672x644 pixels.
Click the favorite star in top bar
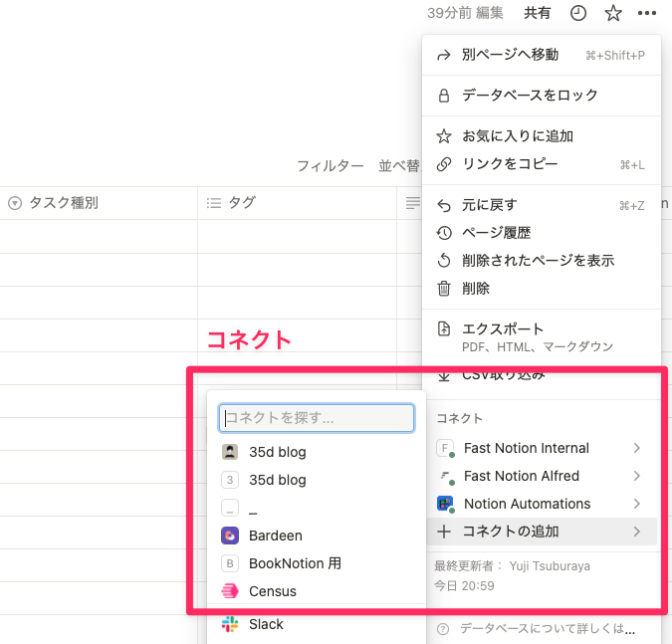[x=613, y=13]
